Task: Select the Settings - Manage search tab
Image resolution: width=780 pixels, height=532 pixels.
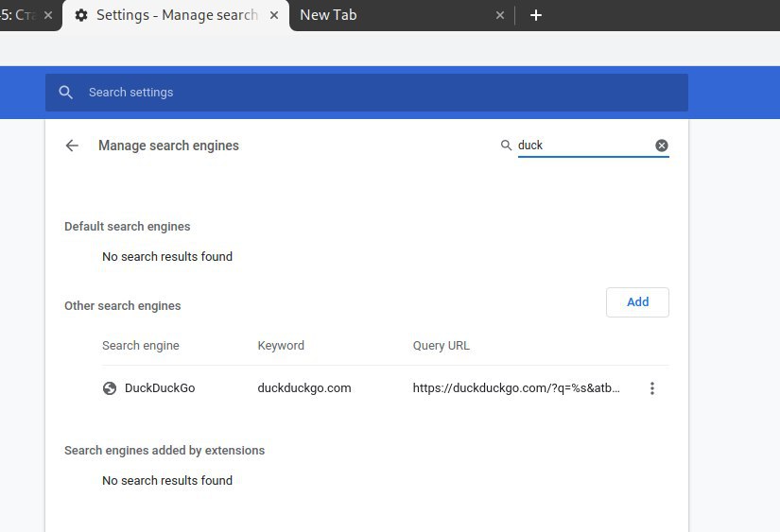Action: click(177, 15)
